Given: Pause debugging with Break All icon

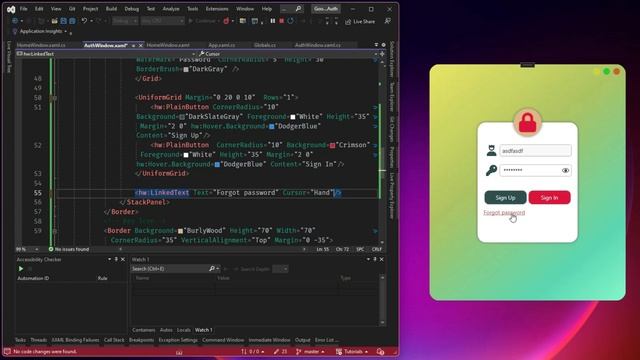Looking at the screenshot, I should pos(272,21).
